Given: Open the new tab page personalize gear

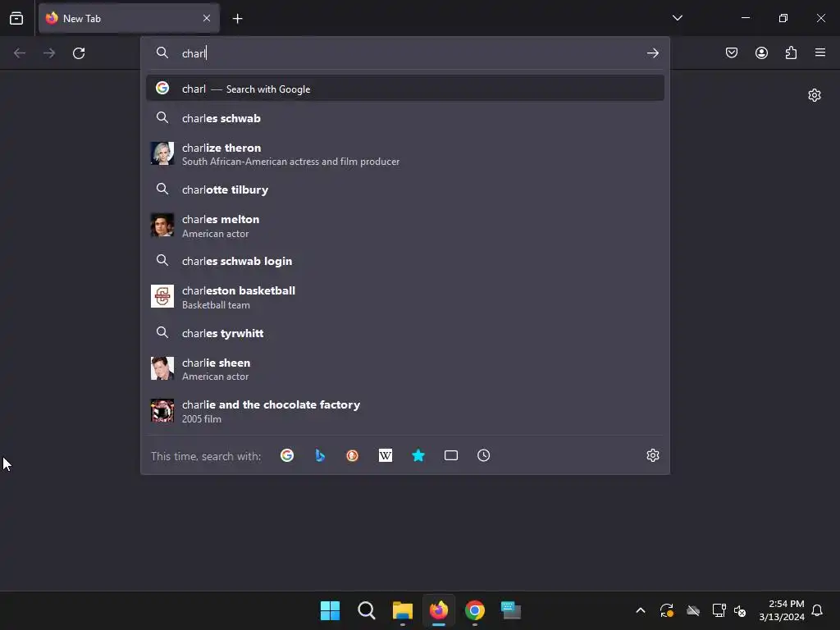Looking at the screenshot, I should pos(815,95).
